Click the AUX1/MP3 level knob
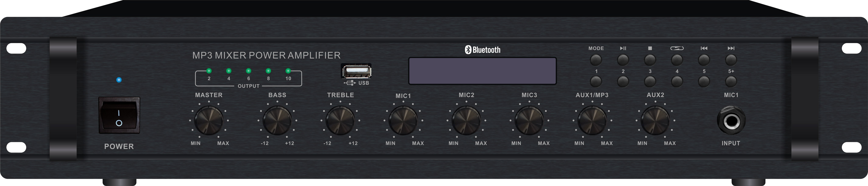Viewport: 868px width, 186px height. click(592, 121)
